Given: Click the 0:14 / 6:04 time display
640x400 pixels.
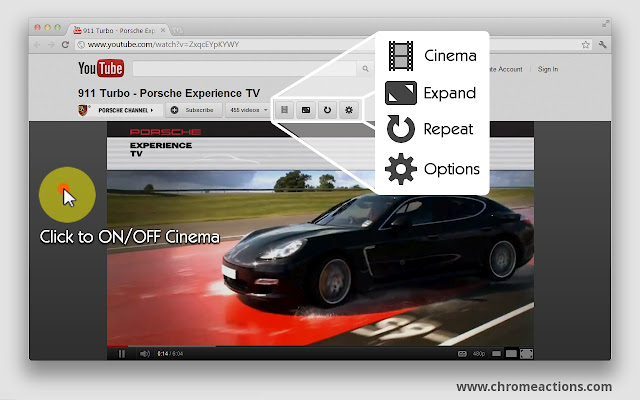Looking at the screenshot, I should point(170,354).
